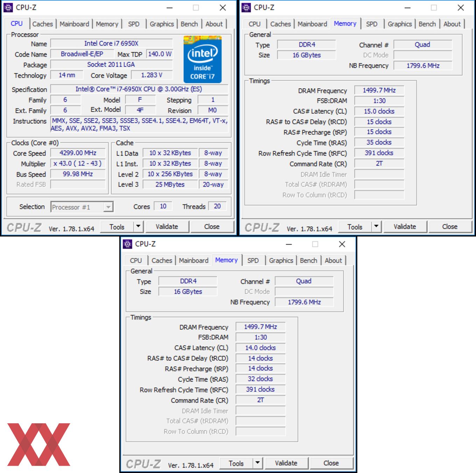Click Cycle Time 32 clocks in bottom window
The image size is (476, 473).
pyautogui.click(x=261, y=379)
